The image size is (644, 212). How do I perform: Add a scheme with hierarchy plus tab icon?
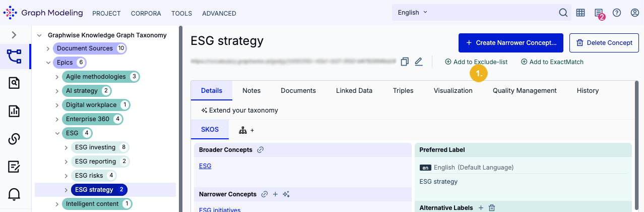(x=246, y=130)
